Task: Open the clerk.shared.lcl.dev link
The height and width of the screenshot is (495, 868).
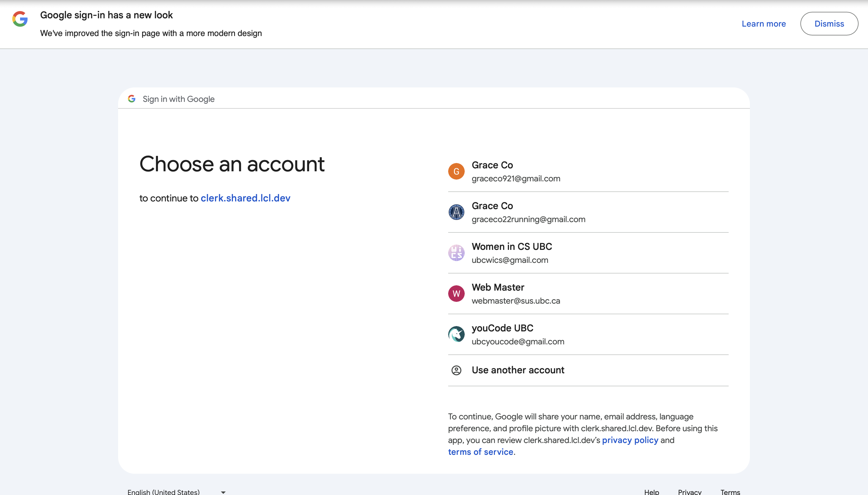Action: (245, 198)
